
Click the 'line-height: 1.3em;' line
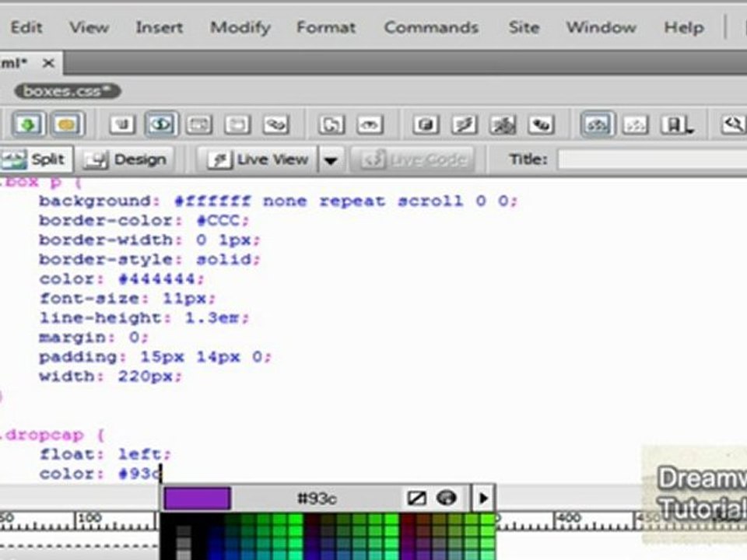(144, 317)
